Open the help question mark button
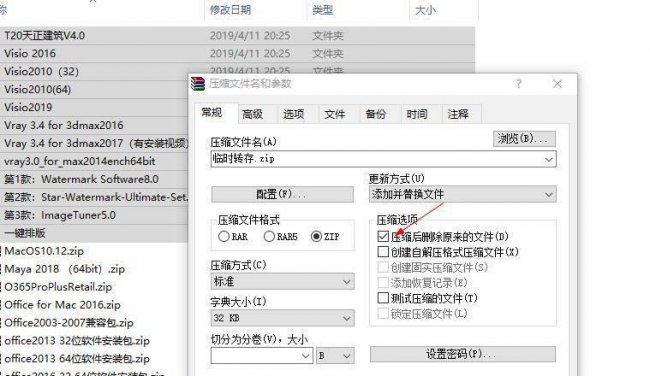This screenshot has height=376, width=650. [x=519, y=84]
